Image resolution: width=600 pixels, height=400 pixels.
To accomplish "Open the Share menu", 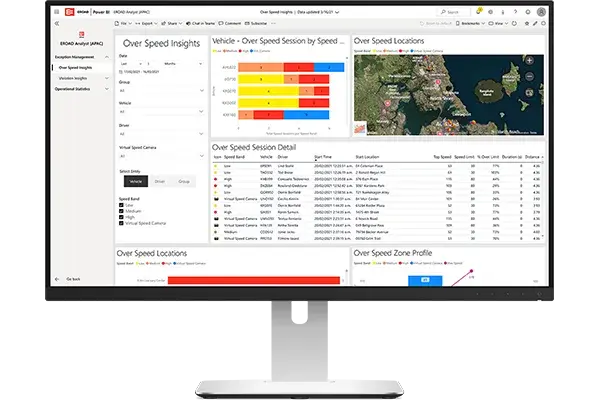I will [x=172, y=23].
